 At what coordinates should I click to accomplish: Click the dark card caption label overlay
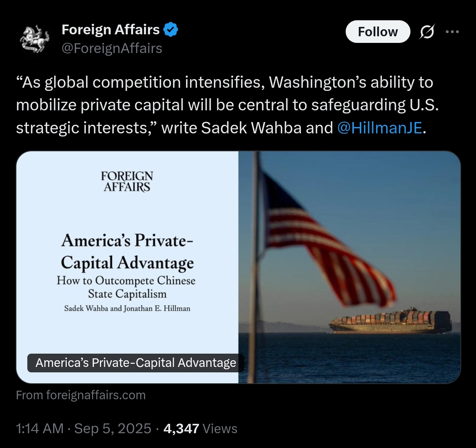[135, 363]
